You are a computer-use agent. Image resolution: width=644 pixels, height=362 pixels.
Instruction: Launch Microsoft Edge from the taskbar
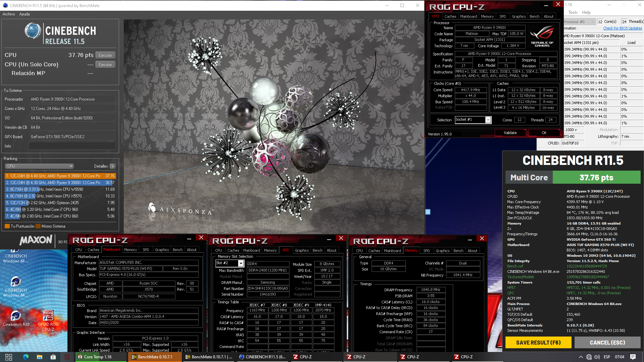(26, 357)
